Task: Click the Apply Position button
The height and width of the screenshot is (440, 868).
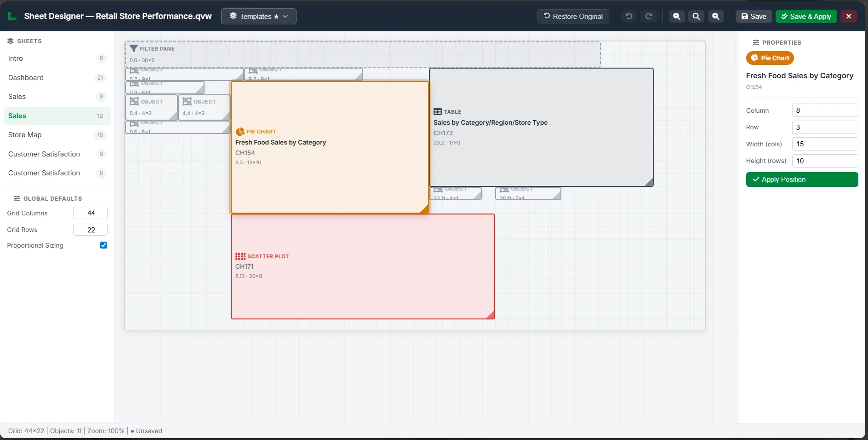Action: [801, 179]
